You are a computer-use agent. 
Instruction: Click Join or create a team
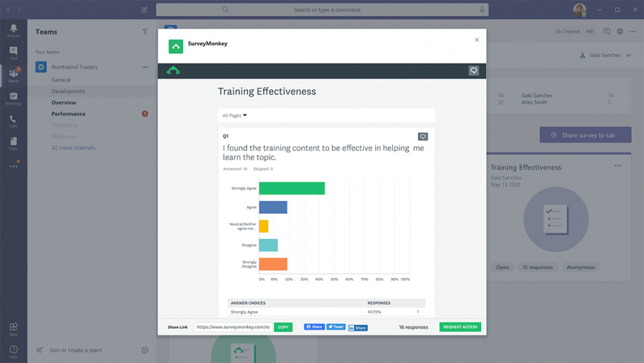pos(76,350)
